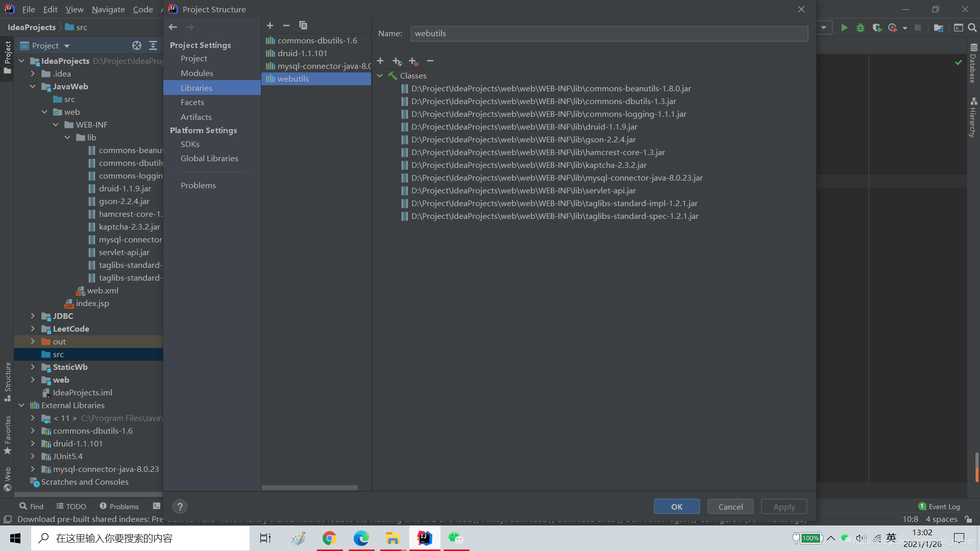The width and height of the screenshot is (980, 551).
Task: Select druid-1.1.101 in the library list
Action: tap(302, 53)
